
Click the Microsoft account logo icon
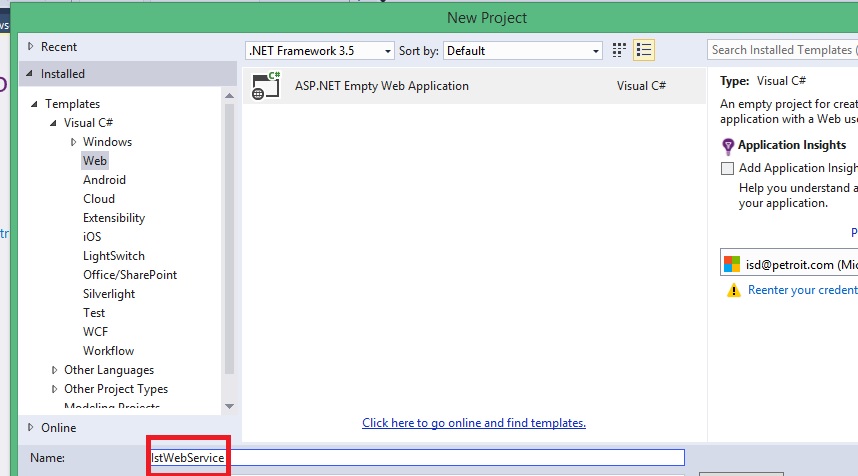click(x=732, y=264)
